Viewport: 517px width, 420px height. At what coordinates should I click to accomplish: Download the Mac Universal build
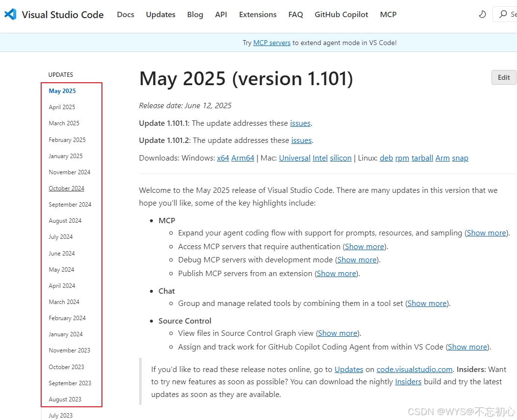[295, 158]
